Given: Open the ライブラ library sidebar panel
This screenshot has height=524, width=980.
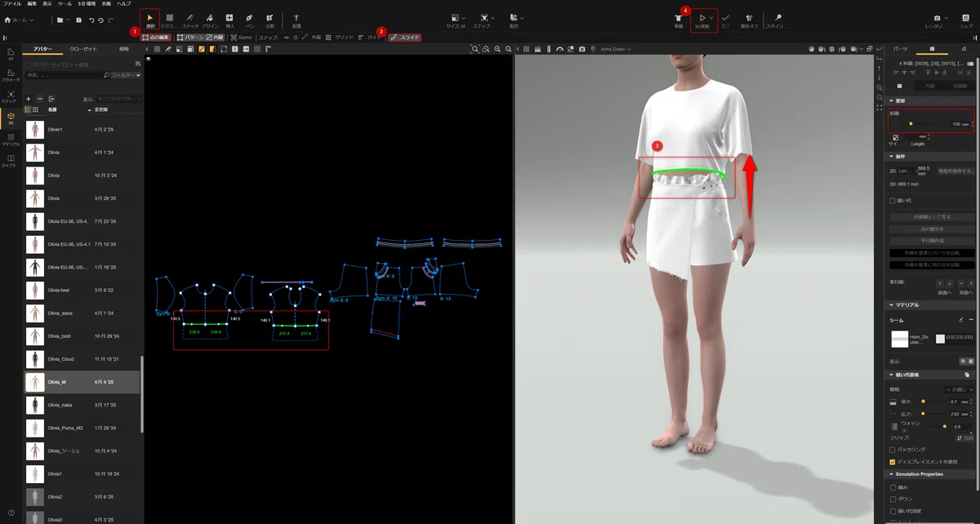Looking at the screenshot, I should (x=11, y=160).
